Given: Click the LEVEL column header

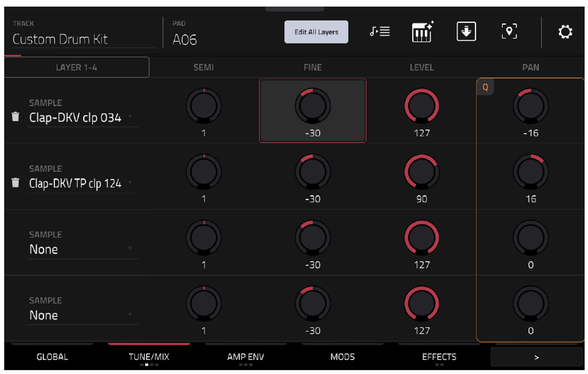Looking at the screenshot, I should [x=422, y=67].
